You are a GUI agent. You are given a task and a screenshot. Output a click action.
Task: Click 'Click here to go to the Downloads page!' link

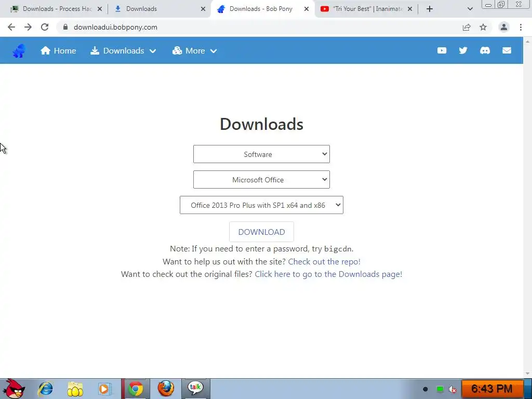[x=328, y=274]
